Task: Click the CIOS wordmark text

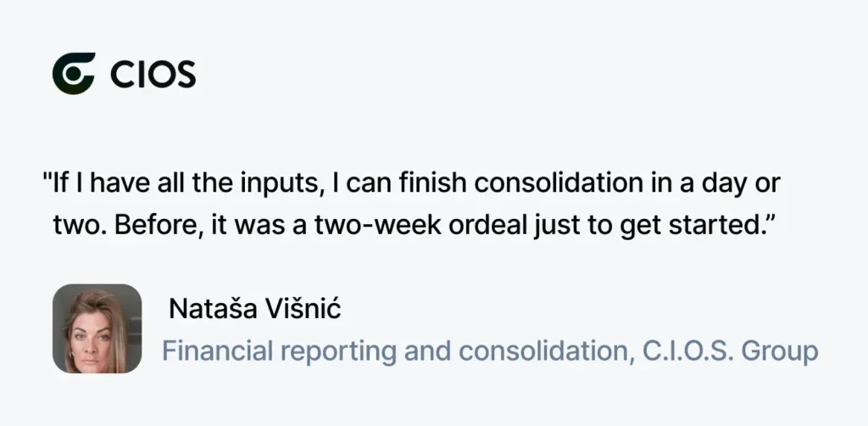Action: coord(153,74)
